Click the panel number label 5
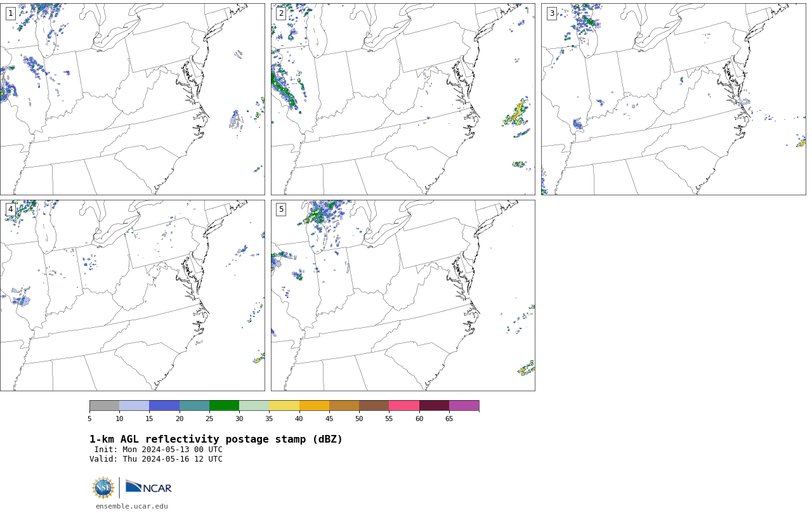Image resolution: width=812 pixels, height=513 pixels. click(x=281, y=209)
